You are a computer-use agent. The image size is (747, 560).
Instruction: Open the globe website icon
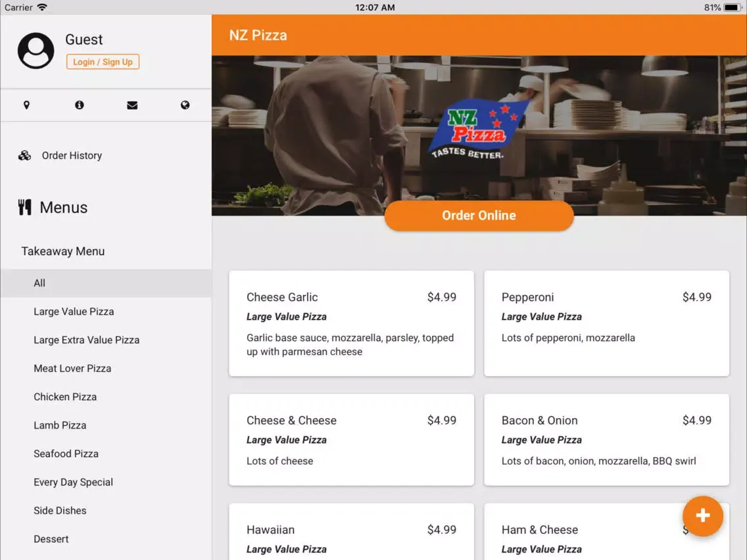(x=185, y=105)
